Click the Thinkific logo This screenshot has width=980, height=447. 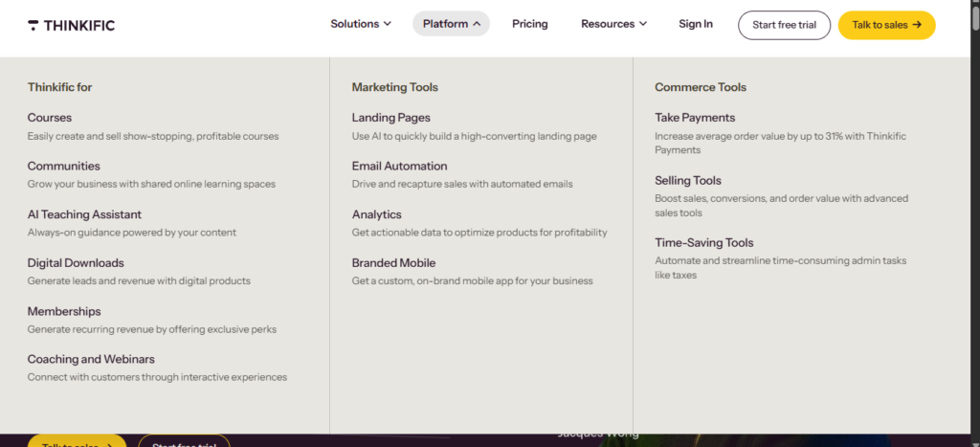(71, 25)
